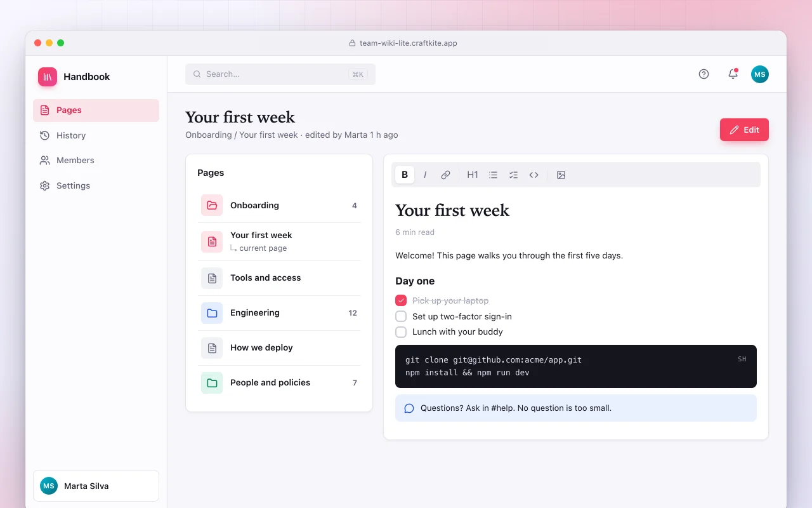Open the MS avatar in top bar

pyautogui.click(x=760, y=74)
